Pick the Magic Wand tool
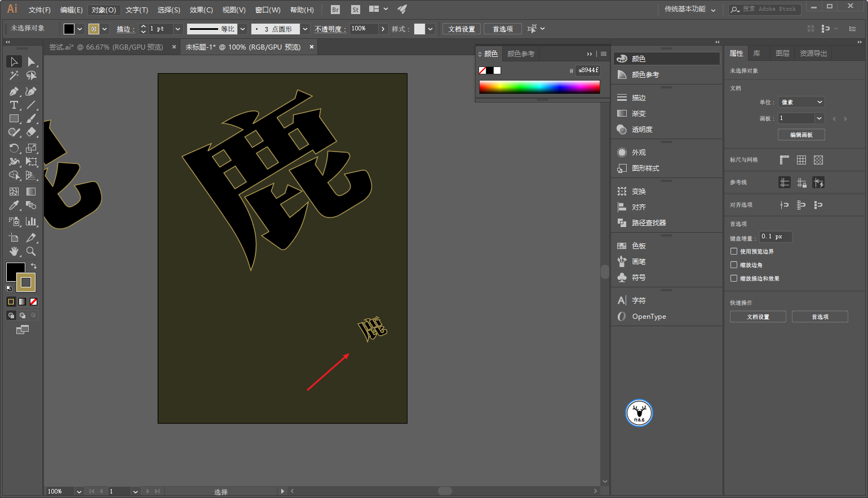868x498 pixels. click(x=14, y=75)
